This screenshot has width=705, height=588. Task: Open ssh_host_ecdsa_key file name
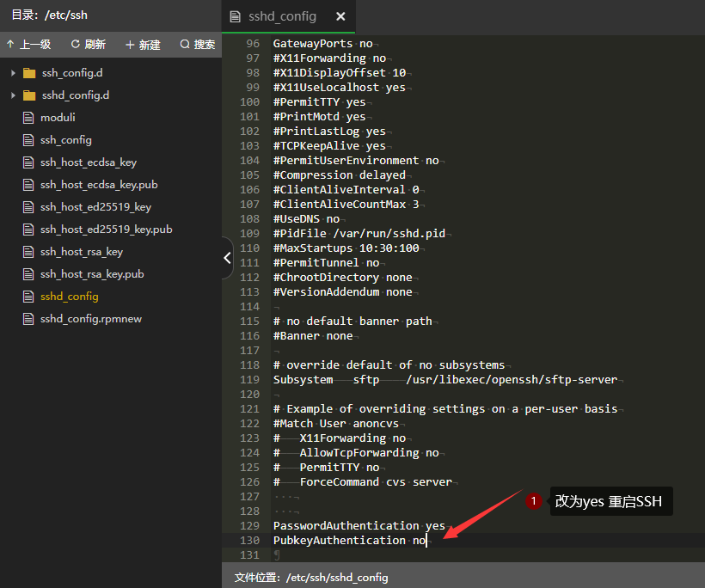pyautogui.click(x=89, y=162)
